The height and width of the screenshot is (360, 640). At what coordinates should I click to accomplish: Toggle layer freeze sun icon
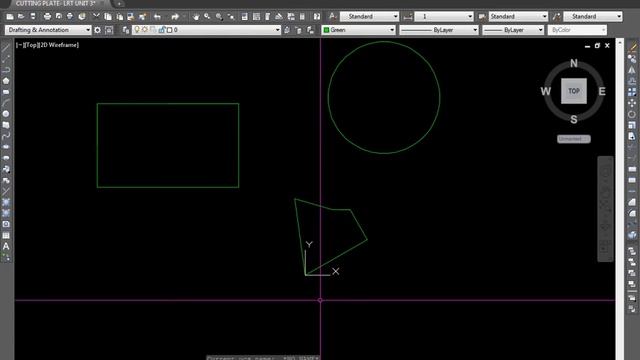144,30
